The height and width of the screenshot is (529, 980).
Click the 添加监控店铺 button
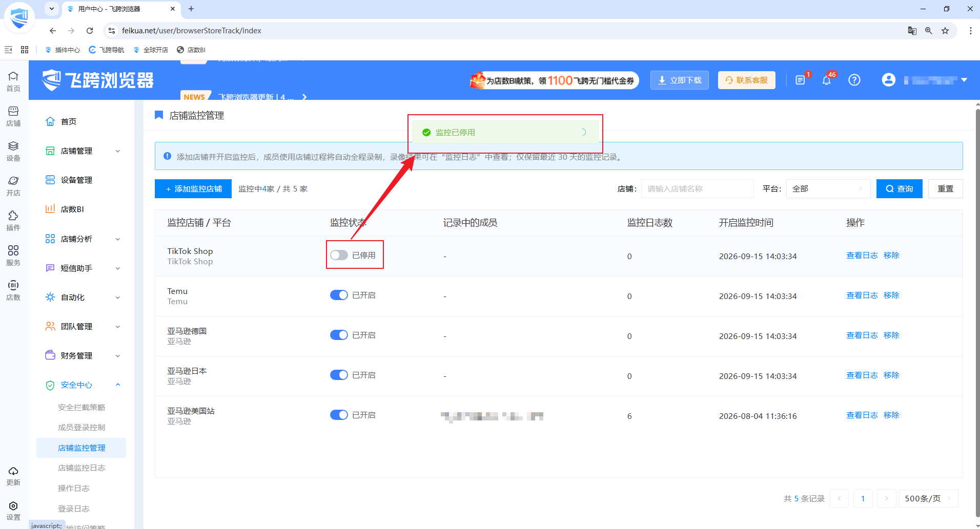coord(193,189)
